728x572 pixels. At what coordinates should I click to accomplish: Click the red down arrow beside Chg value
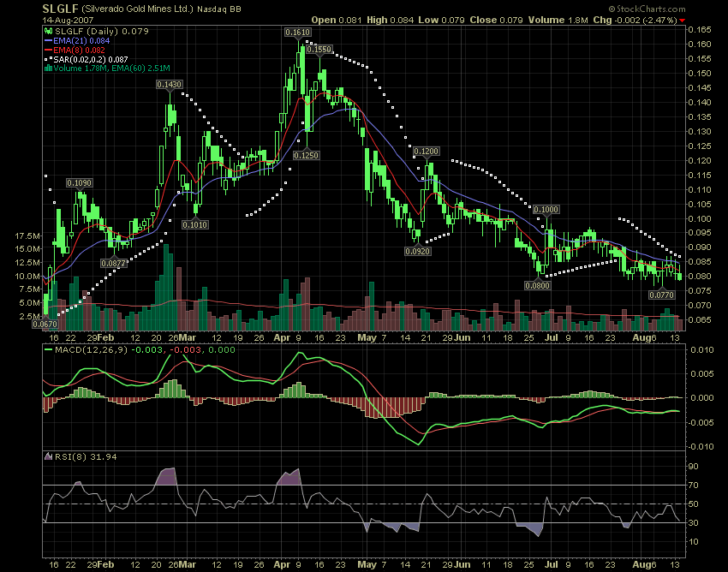click(x=682, y=21)
